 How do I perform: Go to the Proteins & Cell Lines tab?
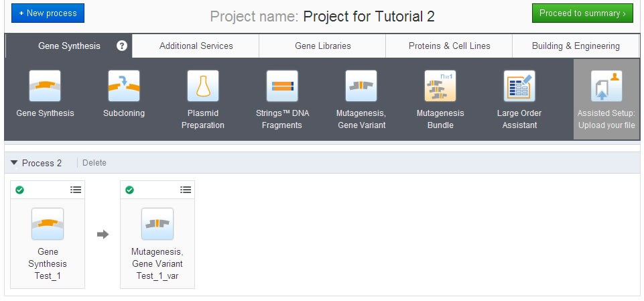point(449,46)
